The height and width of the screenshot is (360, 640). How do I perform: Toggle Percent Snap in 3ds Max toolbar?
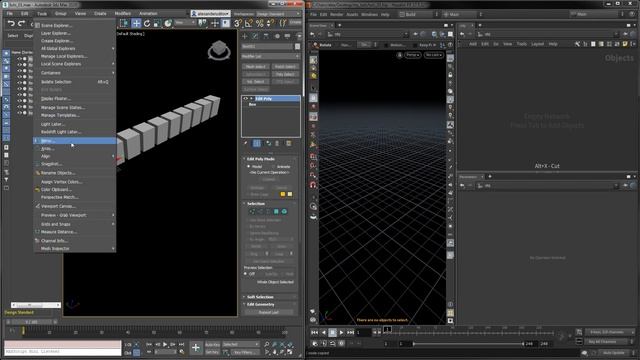click(260, 24)
